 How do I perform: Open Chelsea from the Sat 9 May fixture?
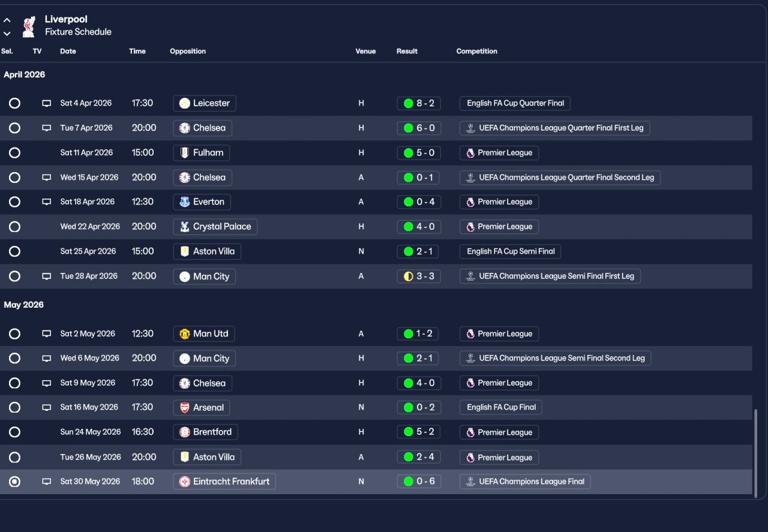(203, 383)
